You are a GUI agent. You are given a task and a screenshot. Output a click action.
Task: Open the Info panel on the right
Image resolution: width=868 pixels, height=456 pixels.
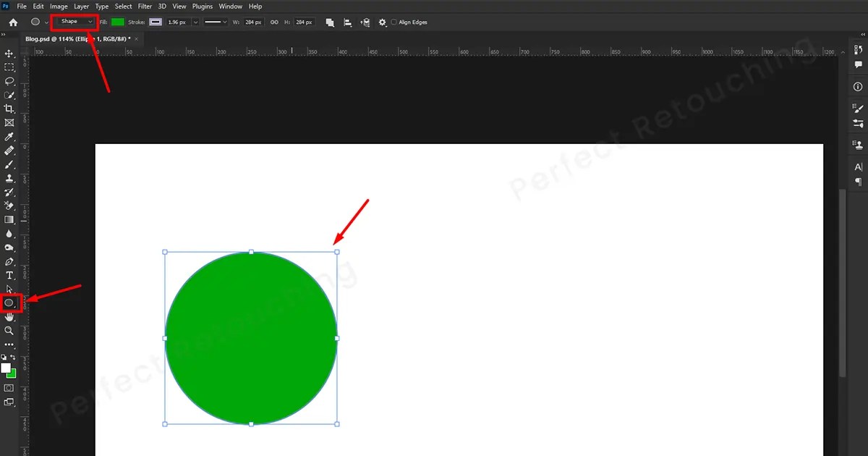[858, 87]
